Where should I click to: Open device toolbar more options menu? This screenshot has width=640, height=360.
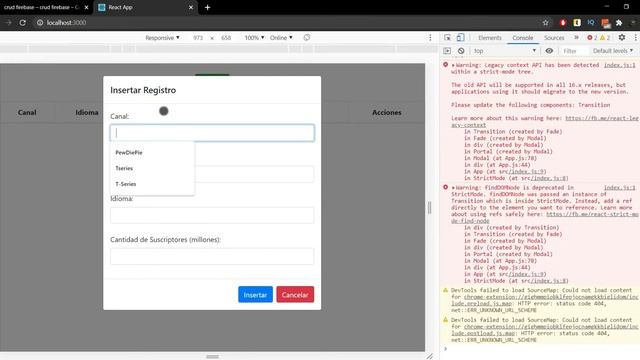[x=430, y=38]
